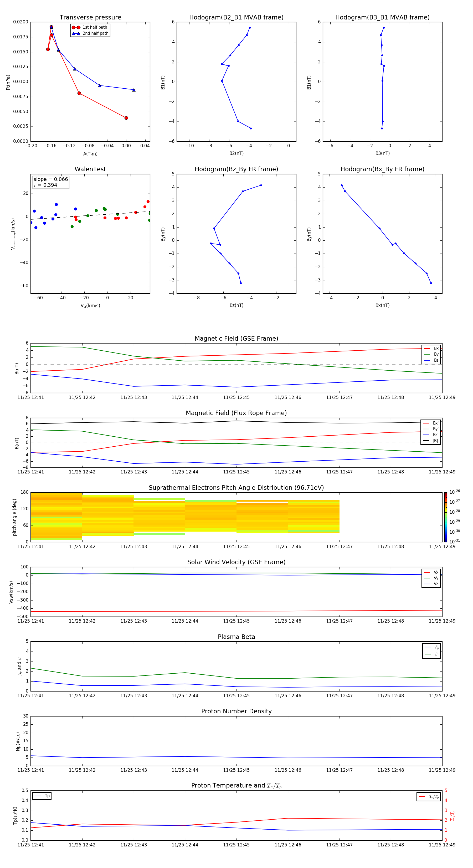The width and height of the screenshot is (473, 868).
Task: Click the Suprathermal Electrons Pitch Angle title
Action: 236,488
